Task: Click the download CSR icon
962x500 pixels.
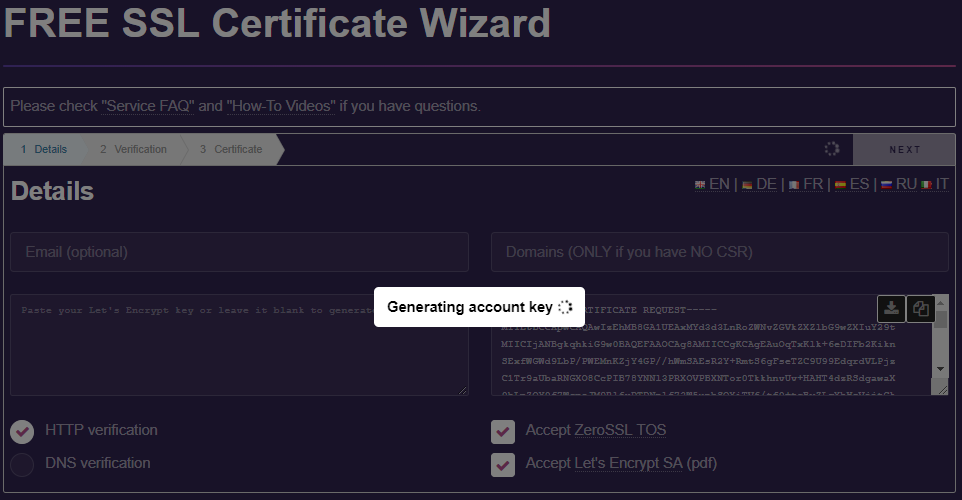Action: 891,309
